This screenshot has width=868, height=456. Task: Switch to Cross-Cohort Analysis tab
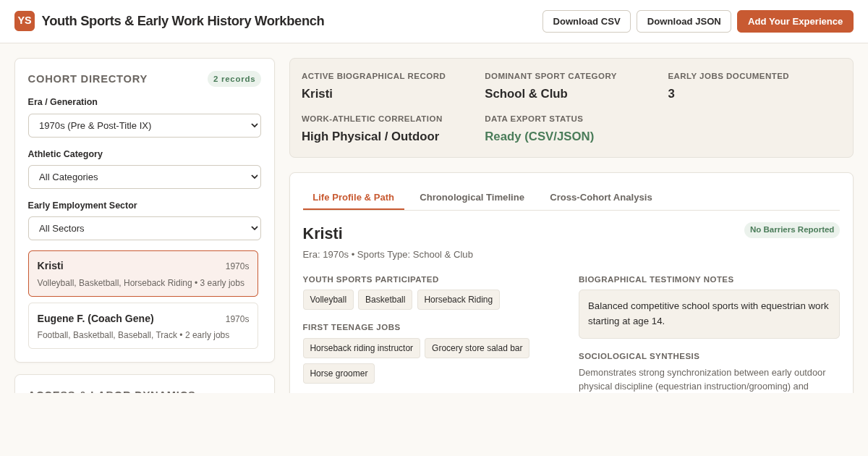click(601, 197)
